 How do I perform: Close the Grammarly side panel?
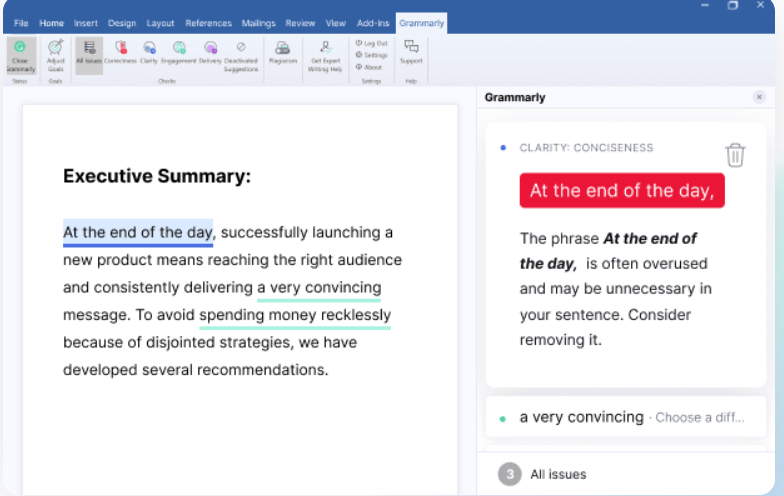point(759,97)
